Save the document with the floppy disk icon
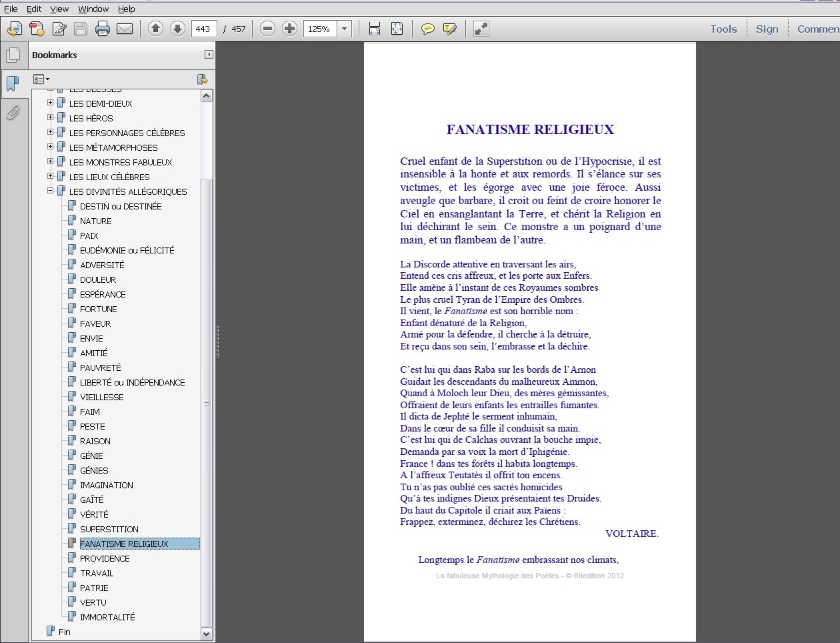 (81, 29)
